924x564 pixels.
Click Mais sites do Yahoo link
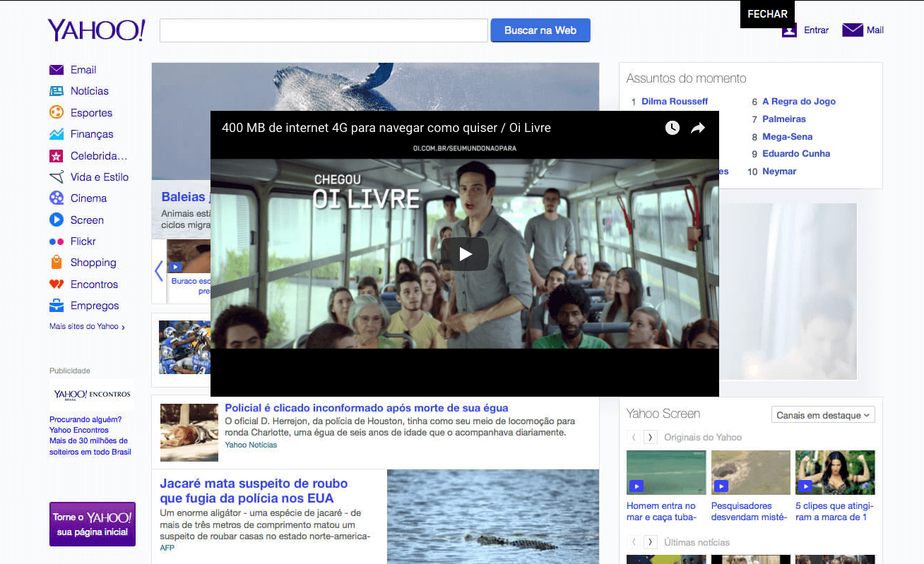(87, 327)
